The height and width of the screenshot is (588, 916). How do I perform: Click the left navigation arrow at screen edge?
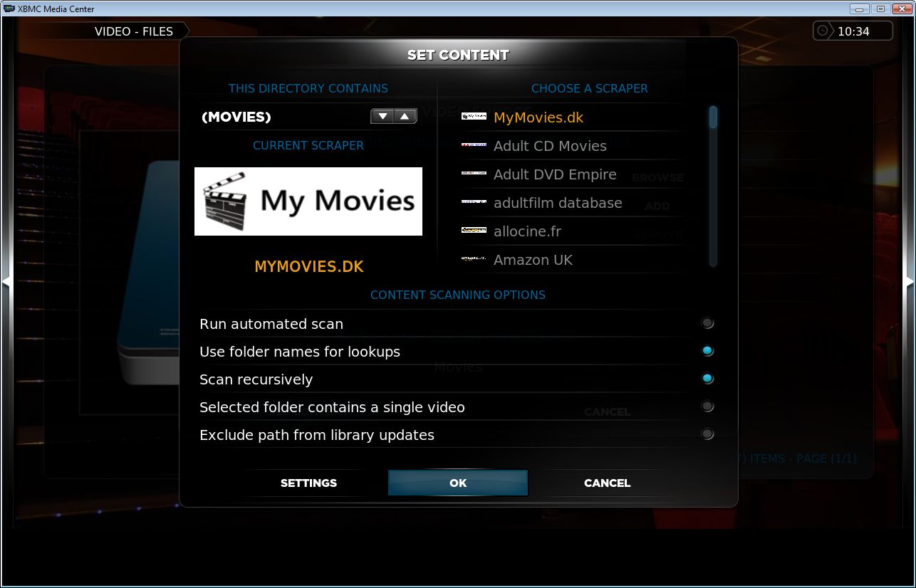[x=7, y=280]
